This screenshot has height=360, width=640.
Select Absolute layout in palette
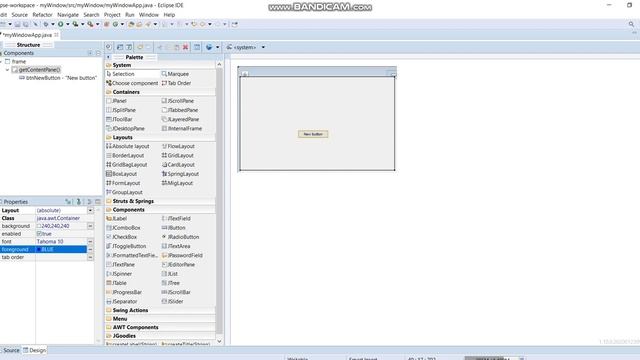pyautogui.click(x=128, y=146)
